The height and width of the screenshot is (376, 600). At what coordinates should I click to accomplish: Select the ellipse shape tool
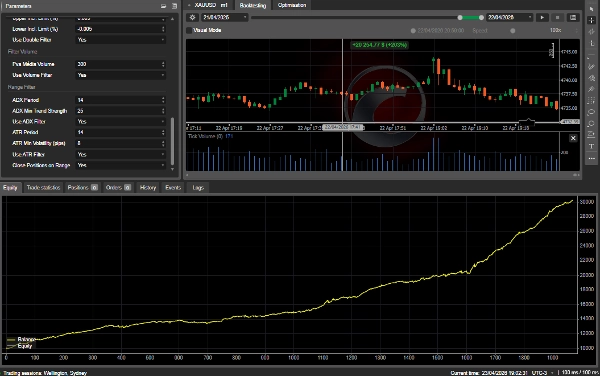click(592, 112)
